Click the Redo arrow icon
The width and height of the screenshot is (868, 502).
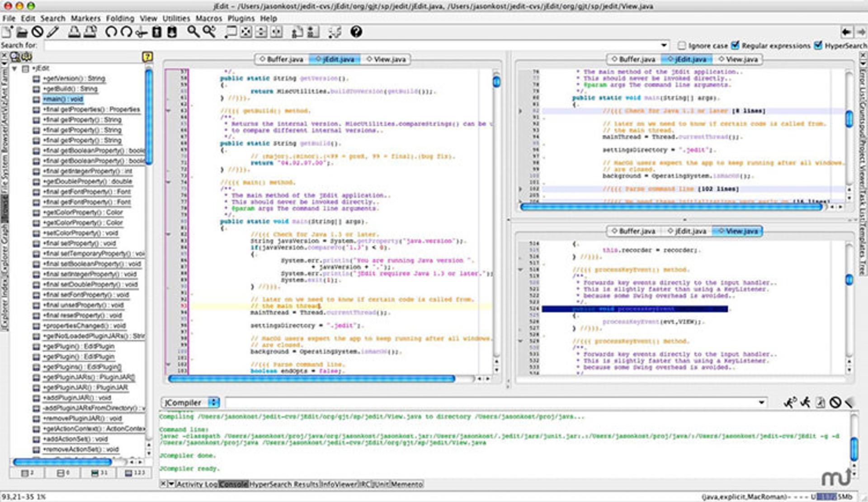pos(126,32)
